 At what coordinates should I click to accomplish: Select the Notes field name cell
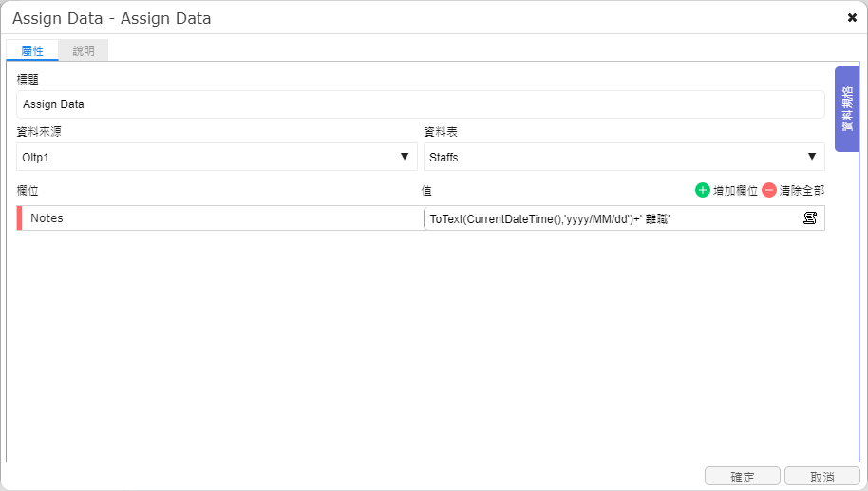[x=222, y=218]
